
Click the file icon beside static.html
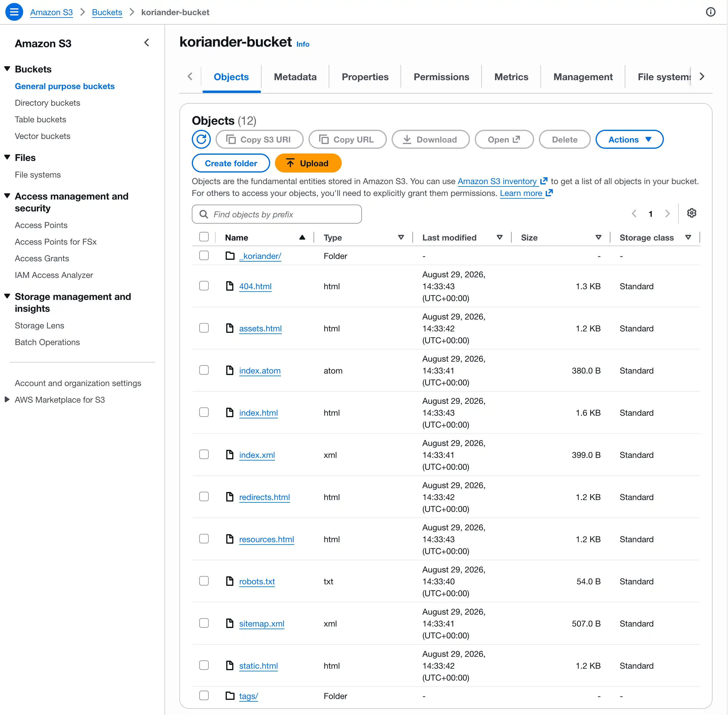[230, 665]
